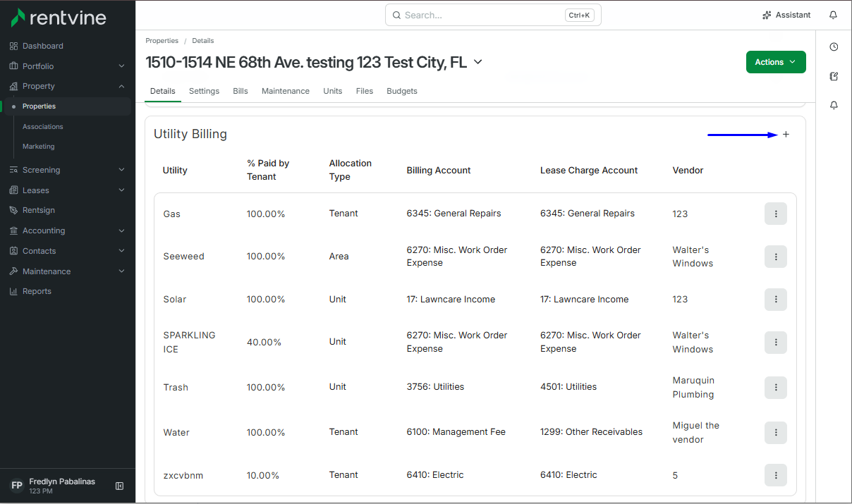Open the Dashboard icon in sidebar
Image resolution: width=852 pixels, height=504 pixels.
[13, 46]
